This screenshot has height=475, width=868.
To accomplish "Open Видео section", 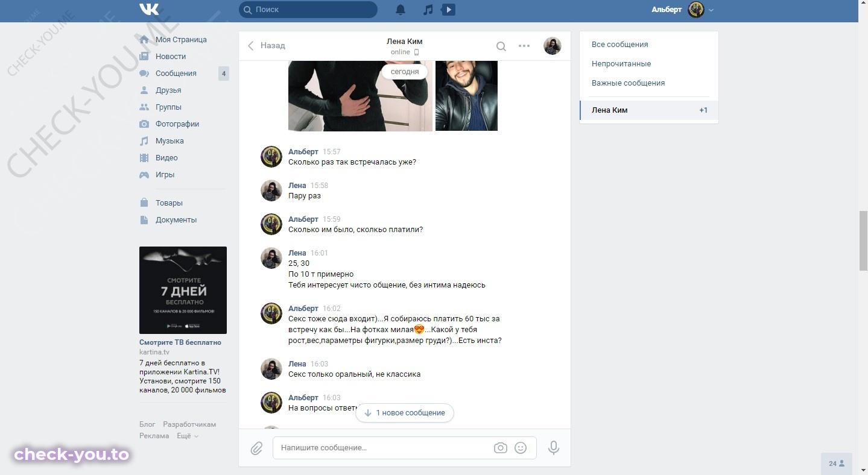I will pyautogui.click(x=166, y=158).
